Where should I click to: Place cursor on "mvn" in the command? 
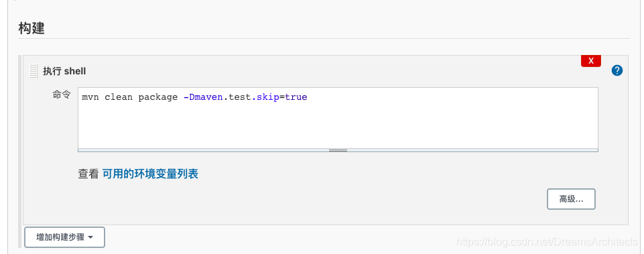coord(90,97)
